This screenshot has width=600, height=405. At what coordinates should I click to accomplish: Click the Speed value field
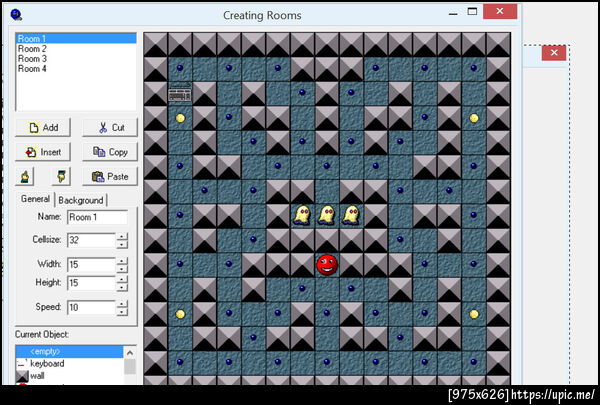click(x=91, y=307)
